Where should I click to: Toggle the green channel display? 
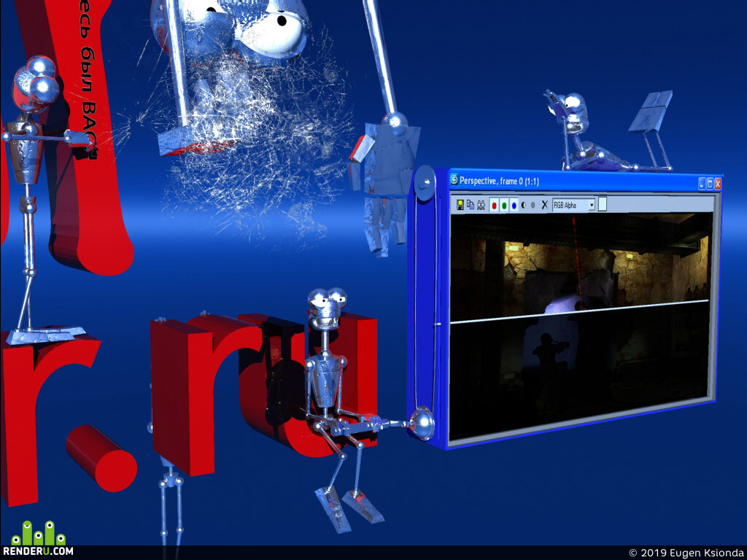(x=504, y=205)
